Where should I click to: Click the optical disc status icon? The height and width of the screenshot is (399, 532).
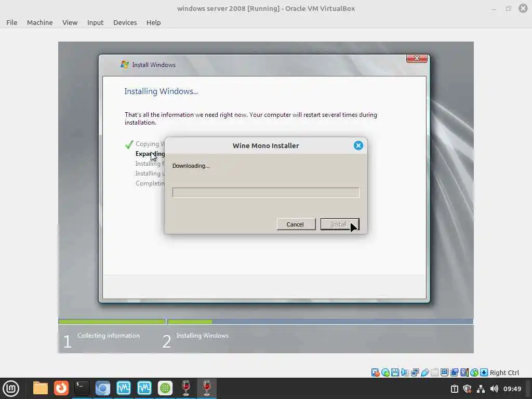[385, 373]
